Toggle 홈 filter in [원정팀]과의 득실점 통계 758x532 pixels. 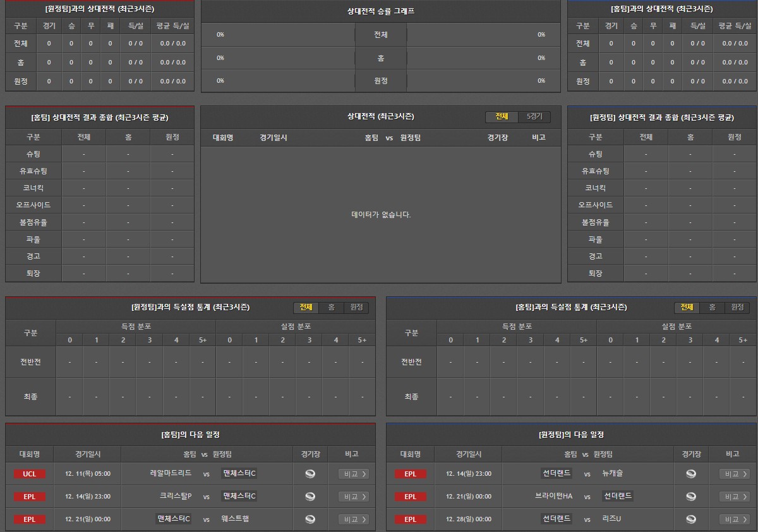(331, 307)
